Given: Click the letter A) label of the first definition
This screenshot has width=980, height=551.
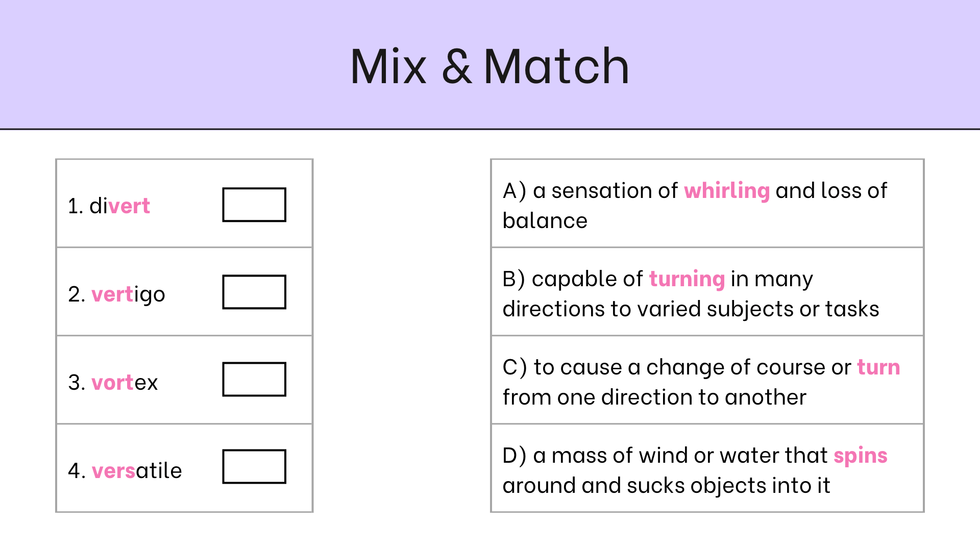Looking at the screenshot, I should [x=514, y=191].
